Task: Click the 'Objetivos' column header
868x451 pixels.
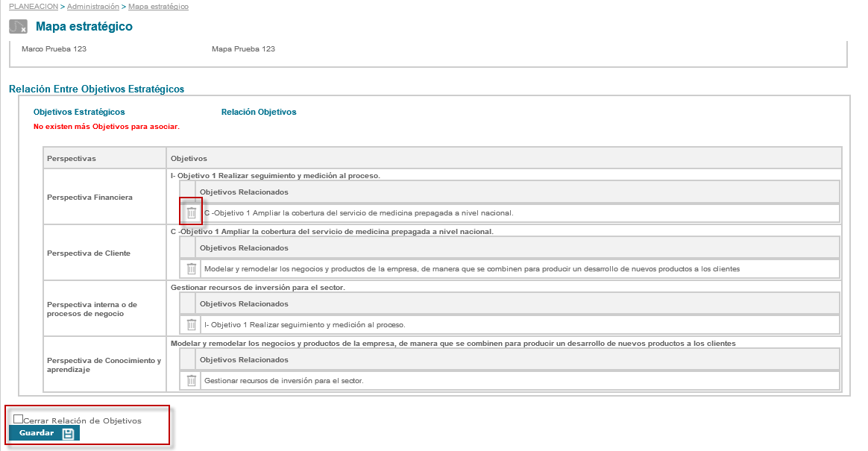Action: click(189, 158)
